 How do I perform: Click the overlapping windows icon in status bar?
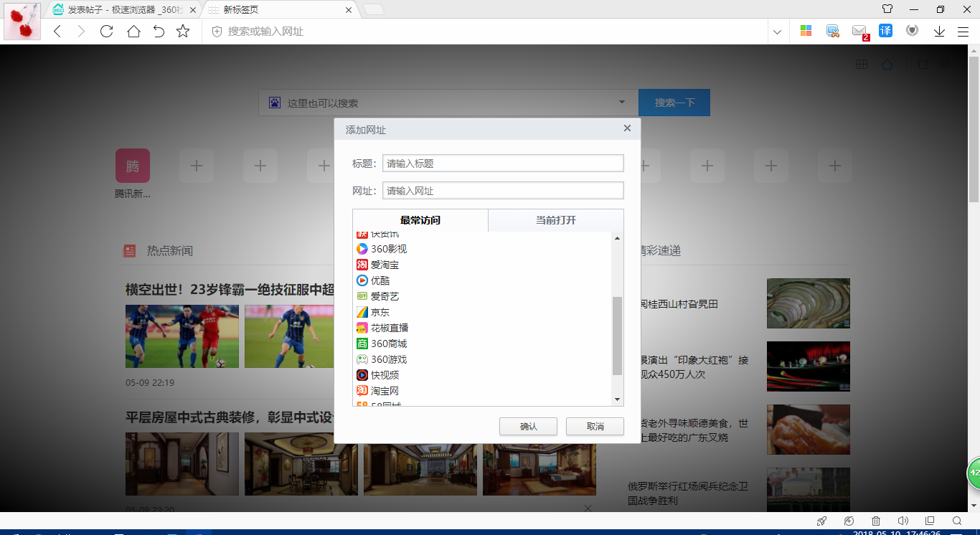click(930, 521)
